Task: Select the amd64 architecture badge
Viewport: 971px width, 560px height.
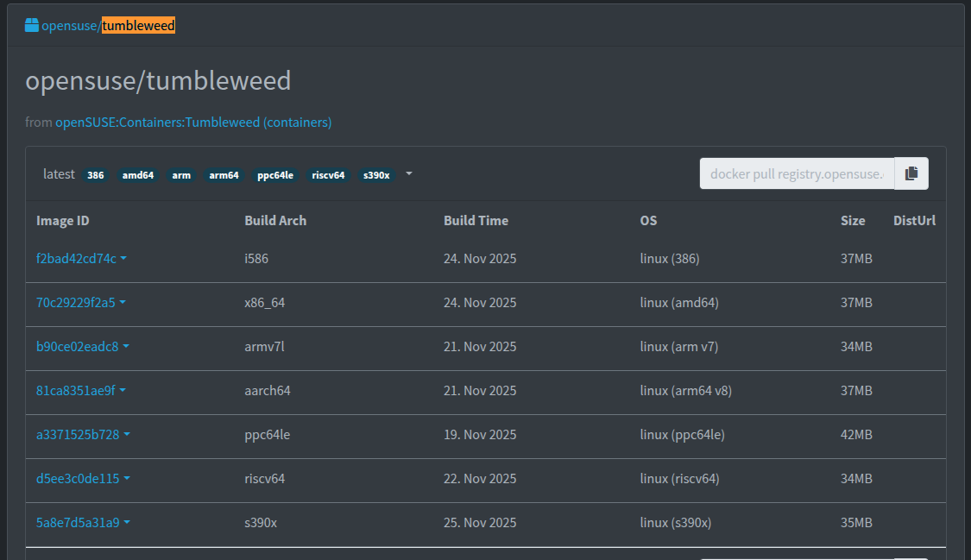Action: [x=138, y=175]
